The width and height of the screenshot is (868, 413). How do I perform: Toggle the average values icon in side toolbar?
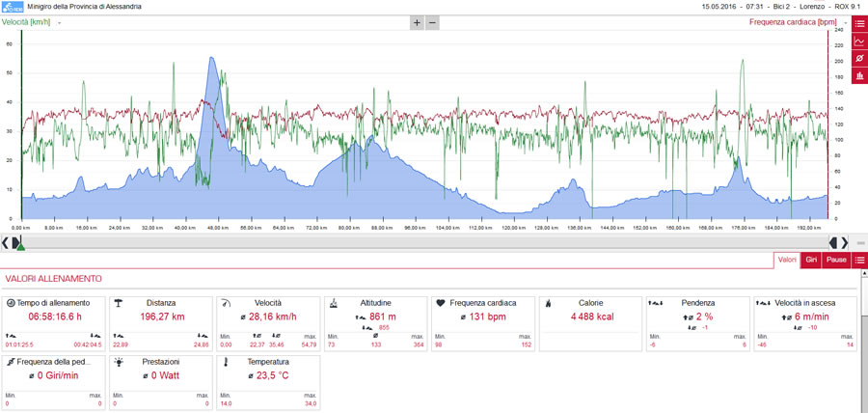pos(859,58)
